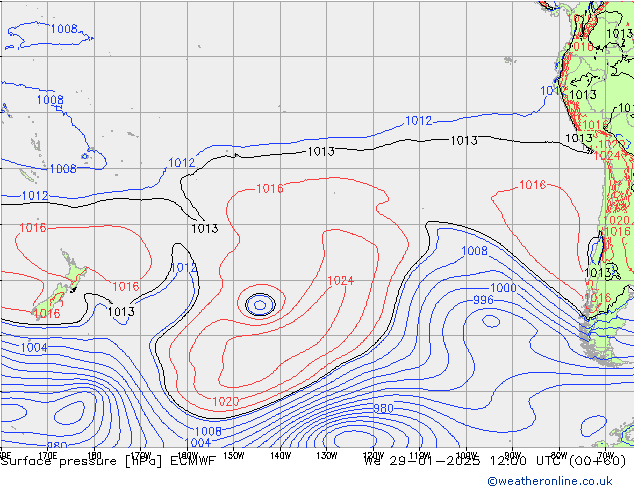Click New Zealand's North Island on the map
The image size is (634, 490).
click(74, 270)
